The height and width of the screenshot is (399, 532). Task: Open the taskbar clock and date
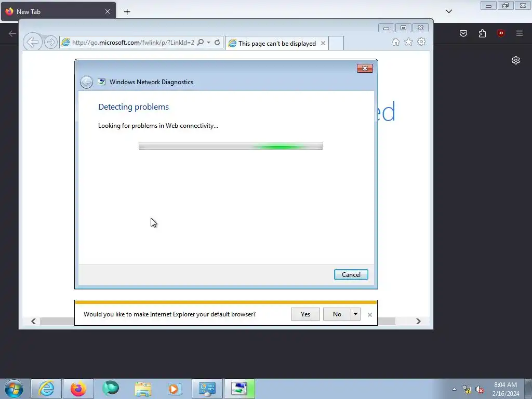tap(506, 389)
